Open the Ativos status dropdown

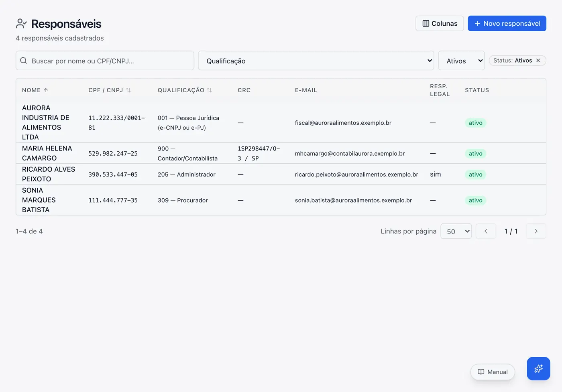461,61
